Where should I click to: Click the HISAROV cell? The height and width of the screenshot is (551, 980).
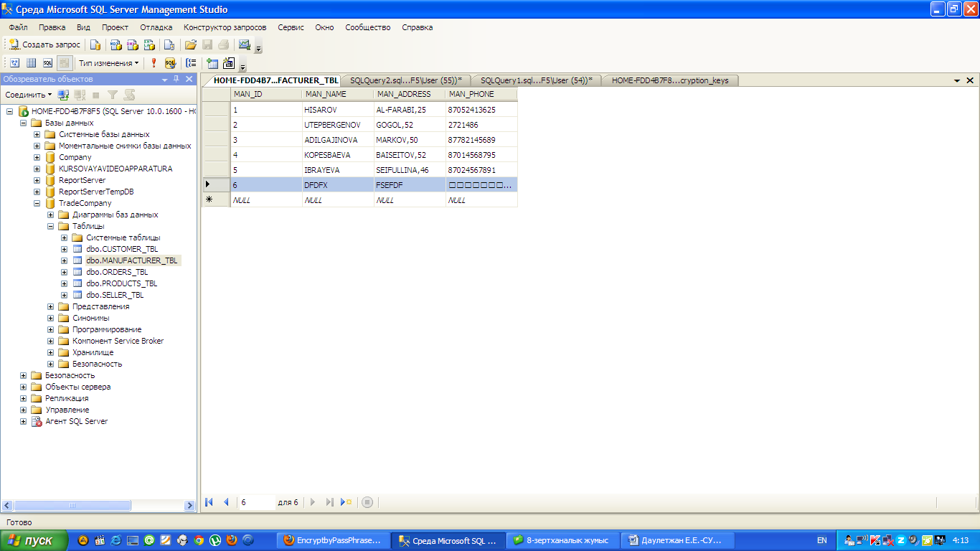337,110
